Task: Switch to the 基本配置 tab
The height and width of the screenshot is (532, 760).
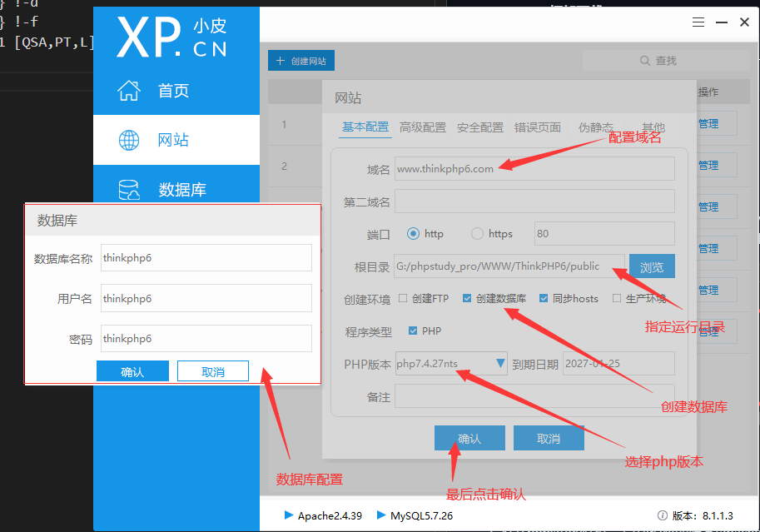Action: click(x=365, y=127)
